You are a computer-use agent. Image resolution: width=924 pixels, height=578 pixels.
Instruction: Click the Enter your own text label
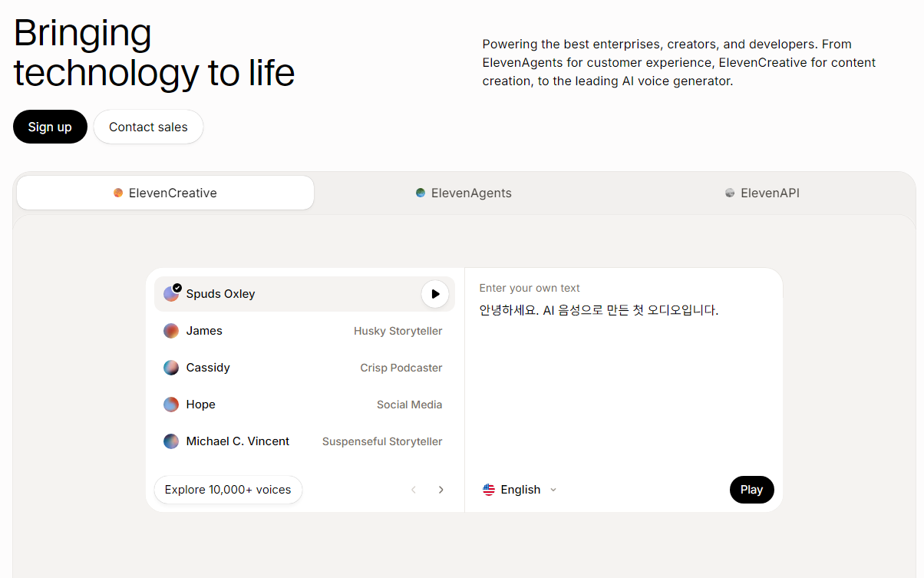pos(530,288)
